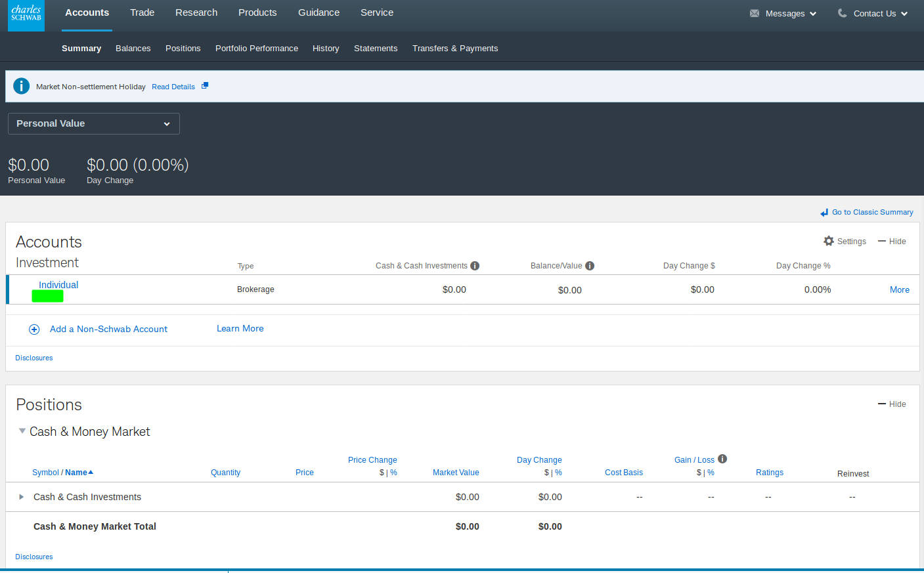Sort positions by Price column
Image resolution: width=924 pixels, height=573 pixels.
click(x=305, y=473)
